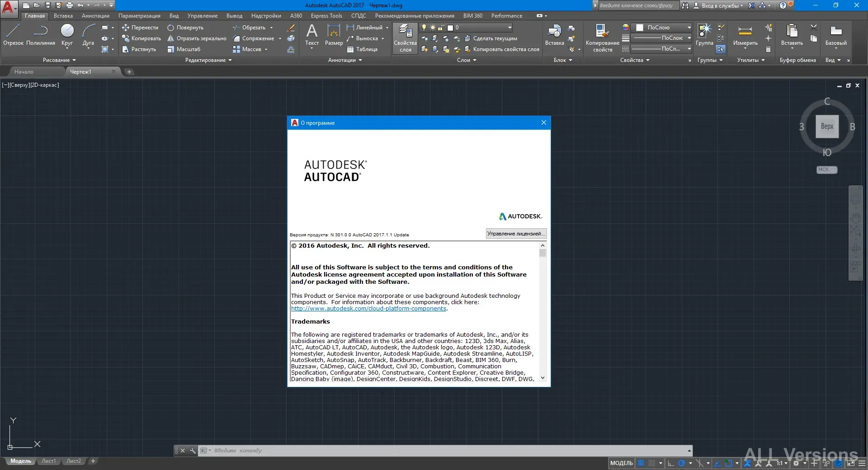Open Свойства слоя layer properties
This screenshot has height=470, width=868.
(405, 38)
